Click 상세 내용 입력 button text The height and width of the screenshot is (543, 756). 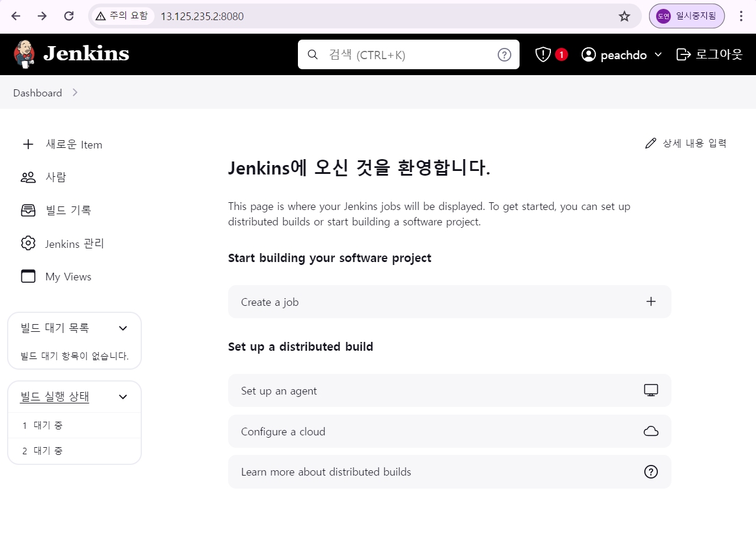click(x=695, y=143)
